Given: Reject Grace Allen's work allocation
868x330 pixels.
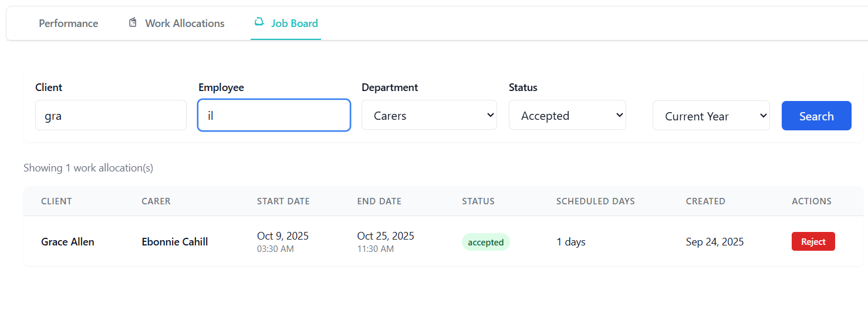Looking at the screenshot, I should [813, 242].
